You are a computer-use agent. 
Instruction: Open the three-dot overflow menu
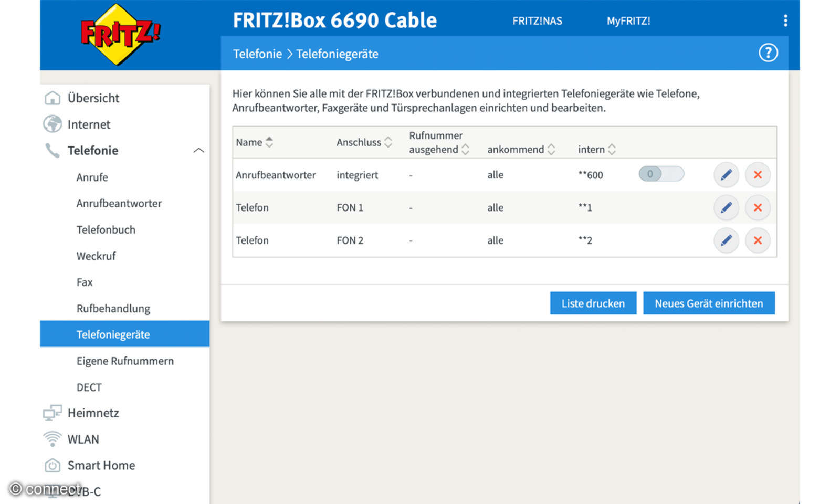(x=785, y=20)
